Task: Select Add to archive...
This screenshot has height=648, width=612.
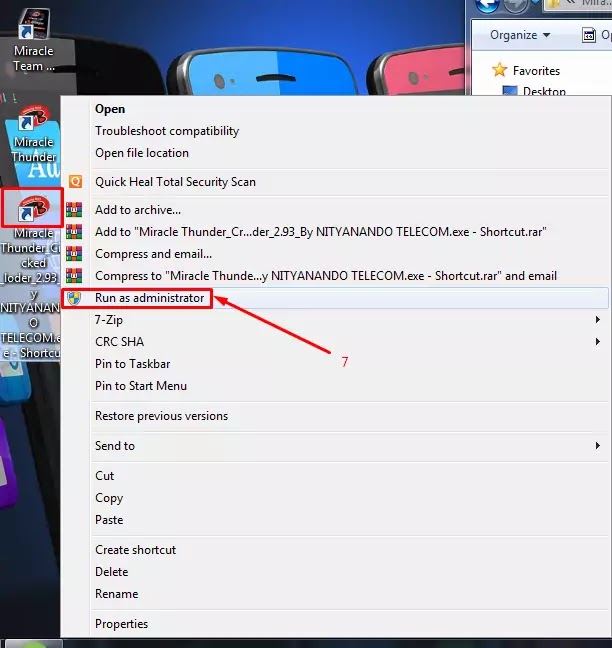Action: [x=138, y=210]
